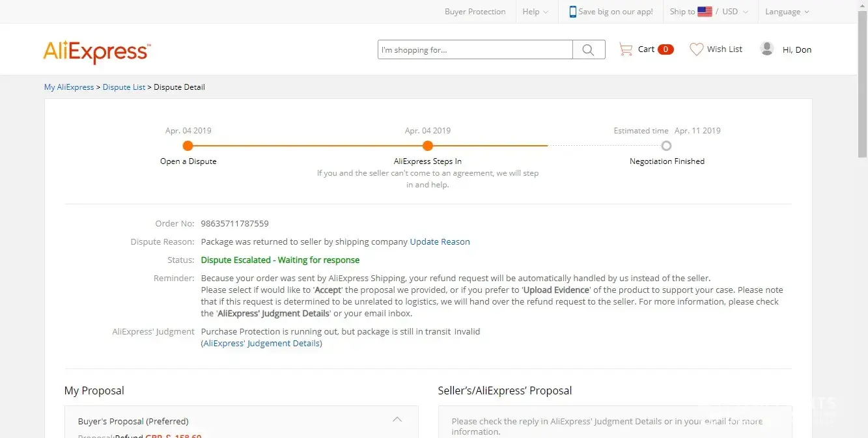Expand the USD currency dropdown
Image resolution: width=868 pixels, height=438 pixels.
(735, 12)
